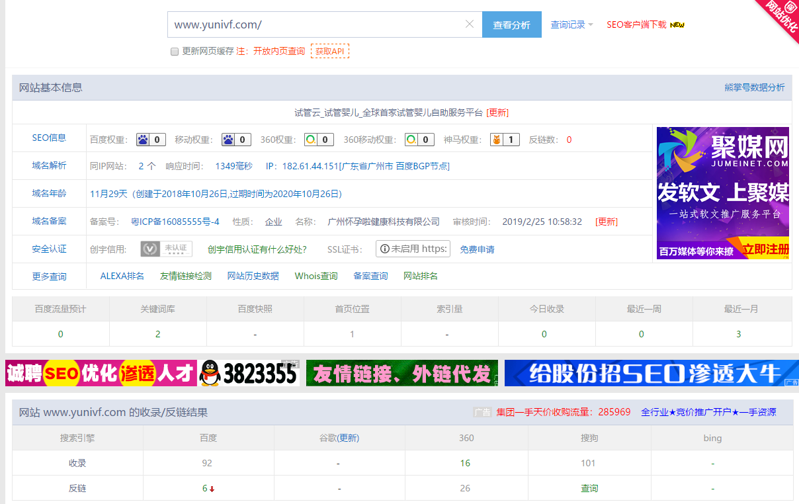Screen dimensions: 799x504
Task: Open ALEXA排名 query
Action: pos(122,276)
